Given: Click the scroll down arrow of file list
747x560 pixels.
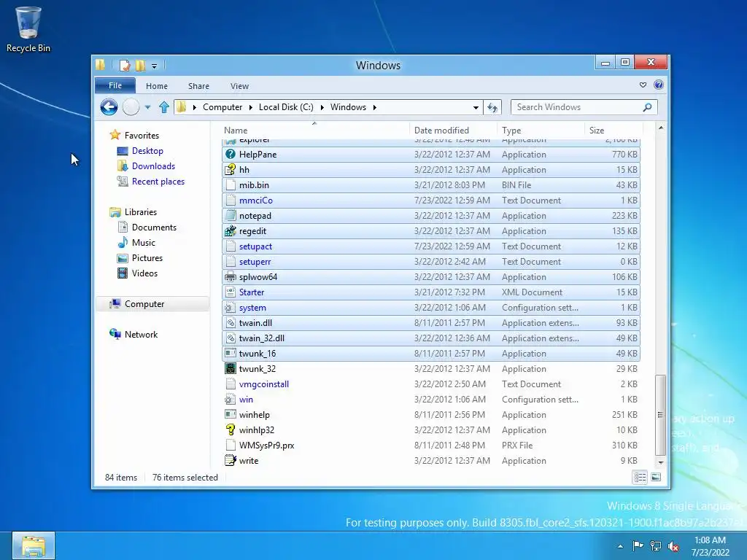Looking at the screenshot, I should 660,462.
